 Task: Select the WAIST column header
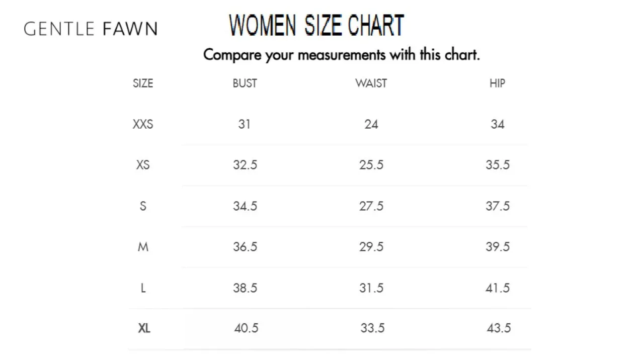pos(371,83)
